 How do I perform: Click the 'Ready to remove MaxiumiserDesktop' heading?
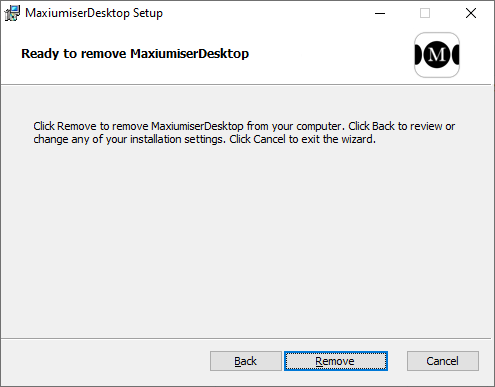pos(135,54)
